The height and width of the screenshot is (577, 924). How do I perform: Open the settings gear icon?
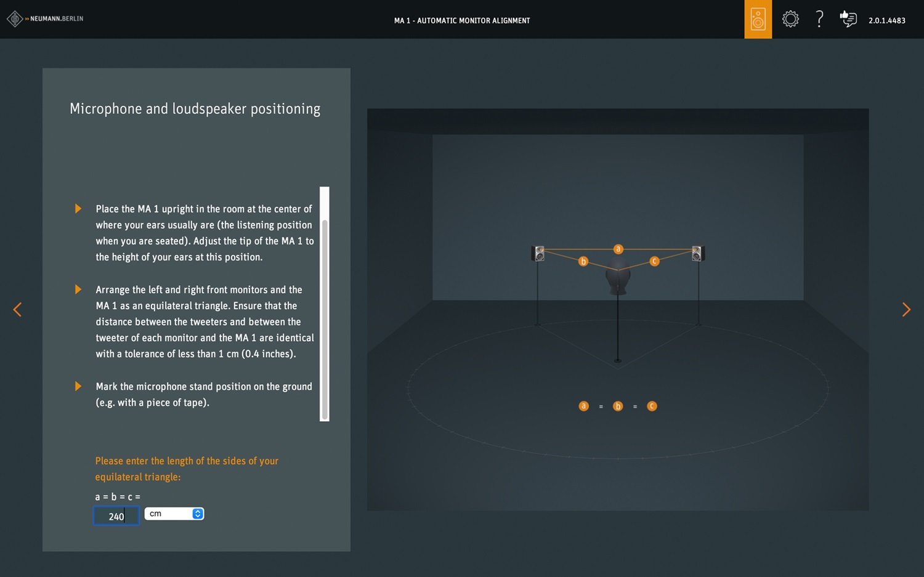(x=790, y=19)
